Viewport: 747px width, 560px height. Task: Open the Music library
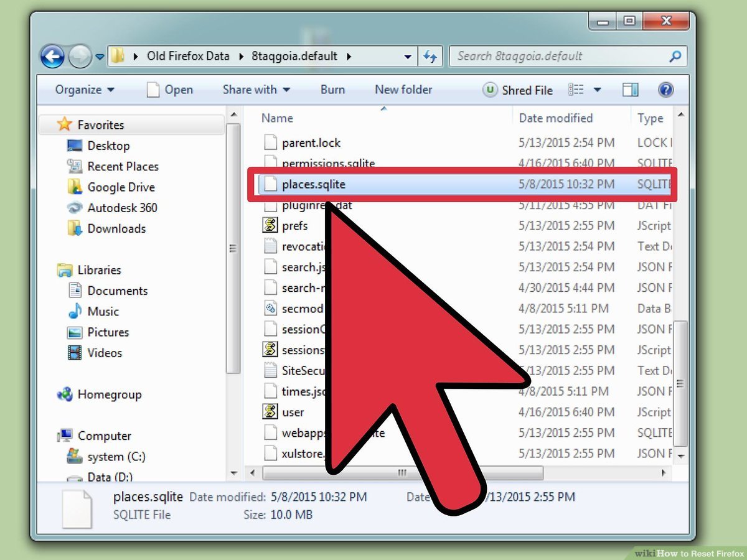[103, 311]
